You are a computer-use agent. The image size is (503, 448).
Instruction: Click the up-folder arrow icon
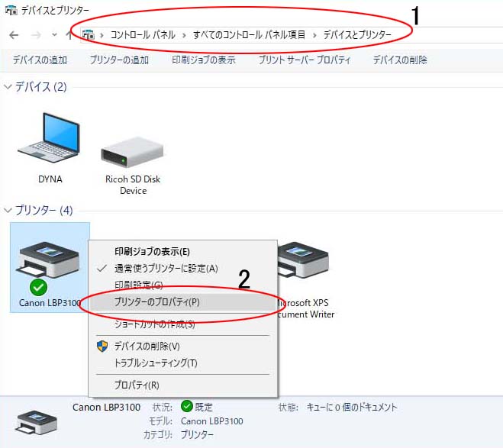[69, 34]
